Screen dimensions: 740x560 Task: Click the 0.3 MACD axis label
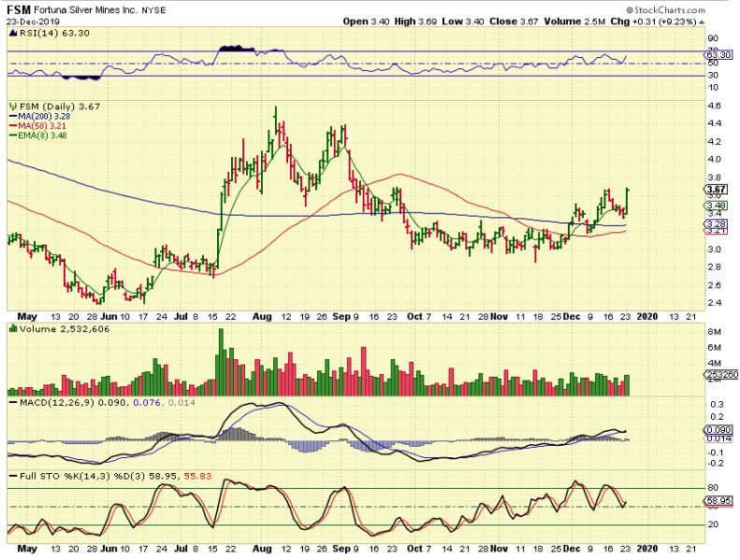click(x=718, y=405)
